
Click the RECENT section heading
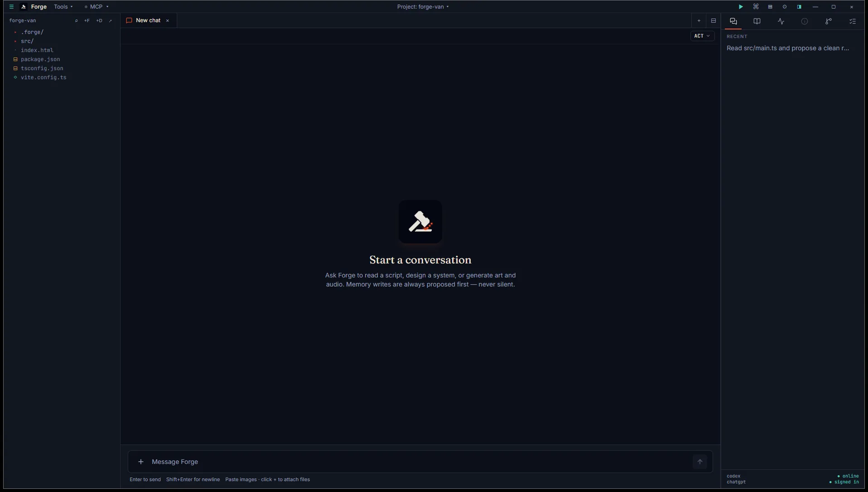737,36
